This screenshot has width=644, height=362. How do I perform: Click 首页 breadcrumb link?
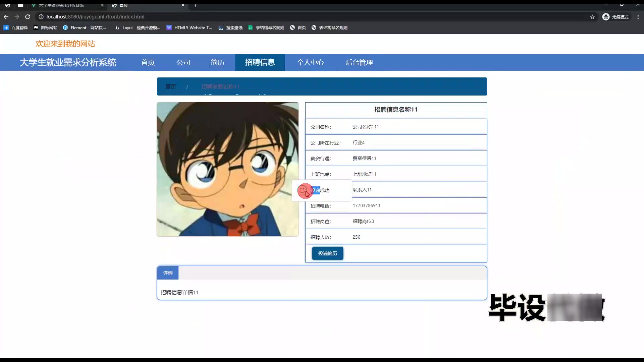point(170,86)
